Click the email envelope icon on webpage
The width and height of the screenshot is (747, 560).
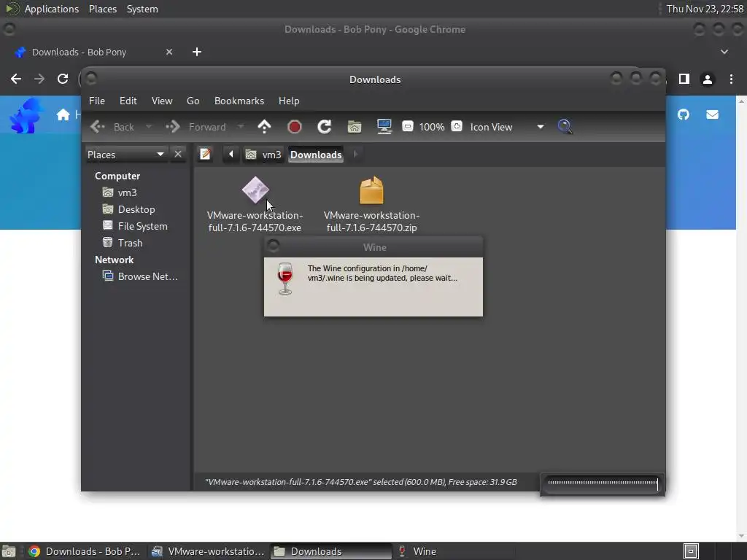(x=712, y=114)
